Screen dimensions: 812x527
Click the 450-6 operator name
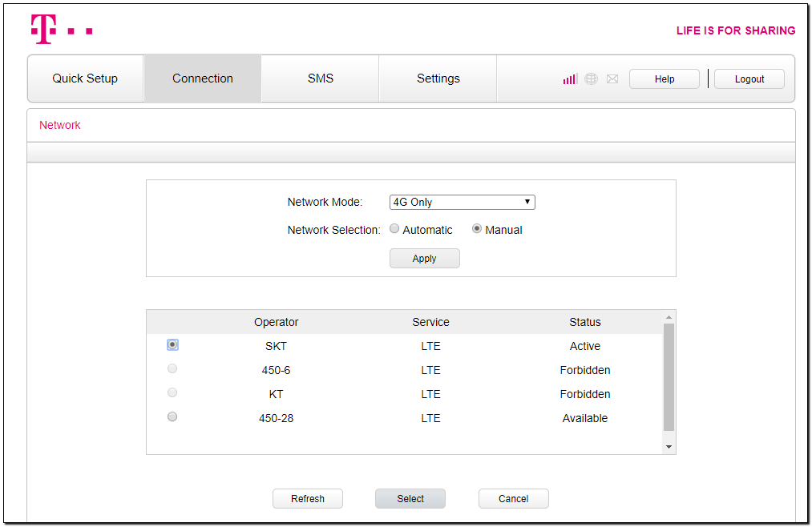click(x=276, y=370)
